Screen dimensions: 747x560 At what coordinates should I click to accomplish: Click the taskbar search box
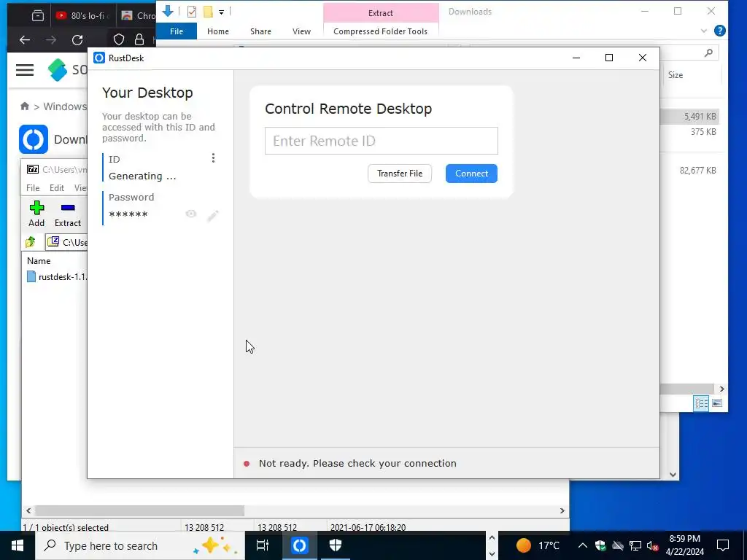(x=140, y=545)
